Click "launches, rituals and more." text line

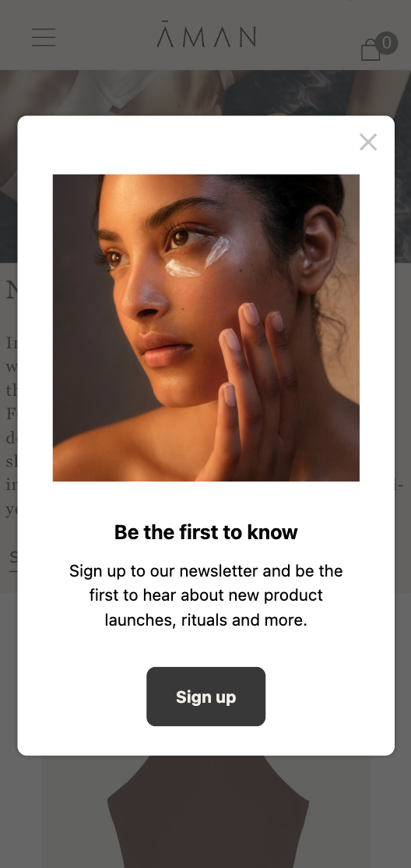(205, 619)
